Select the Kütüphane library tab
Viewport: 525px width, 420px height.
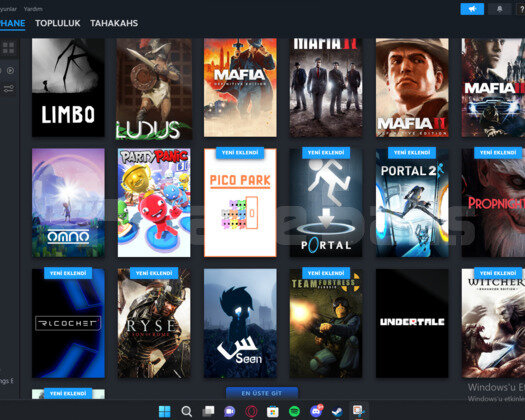click(x=12, y=23)
